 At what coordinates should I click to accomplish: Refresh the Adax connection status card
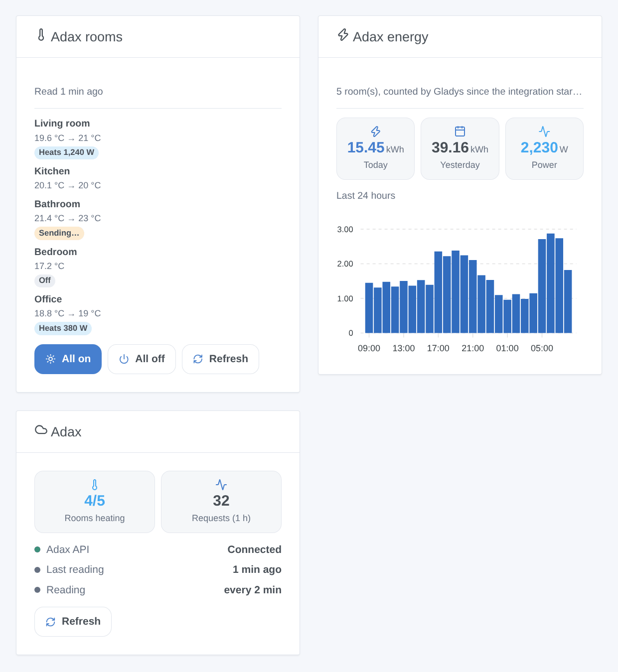click(73, 622)
